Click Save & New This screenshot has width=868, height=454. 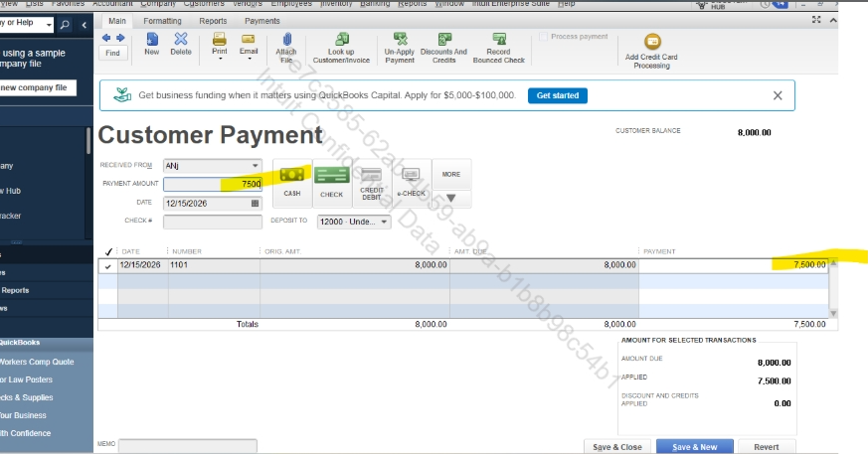[695, 447]
